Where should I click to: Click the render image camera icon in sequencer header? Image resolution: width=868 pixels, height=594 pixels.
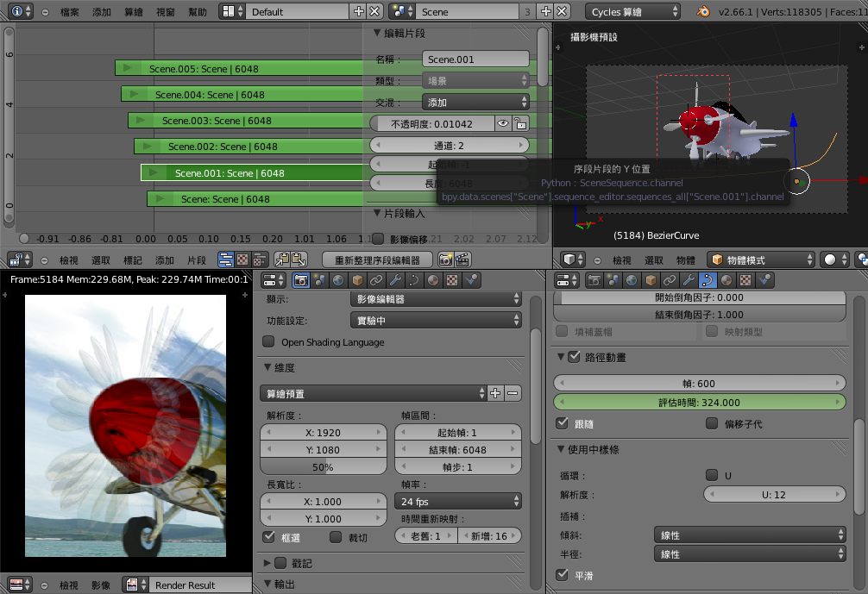pyautogui.click(x=445, y=259)
